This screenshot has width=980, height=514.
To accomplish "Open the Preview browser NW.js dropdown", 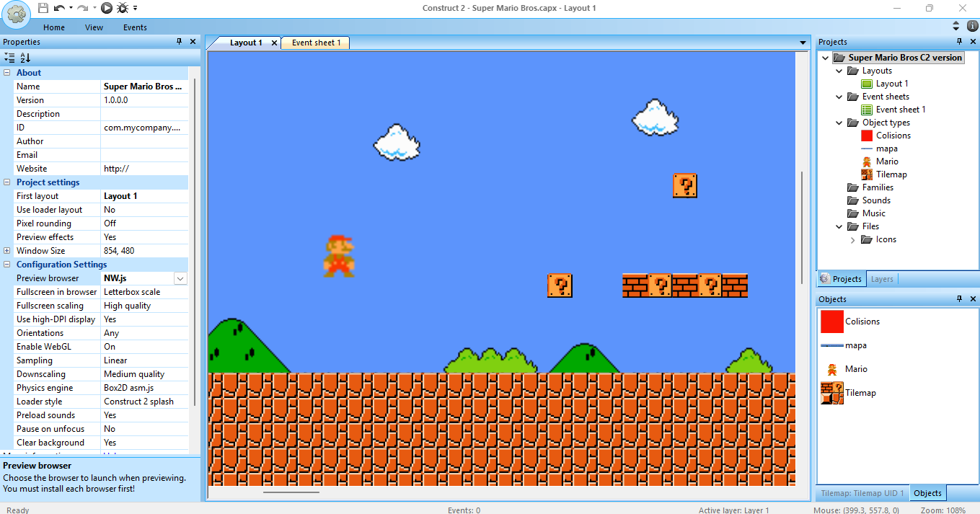I will 180,278.
